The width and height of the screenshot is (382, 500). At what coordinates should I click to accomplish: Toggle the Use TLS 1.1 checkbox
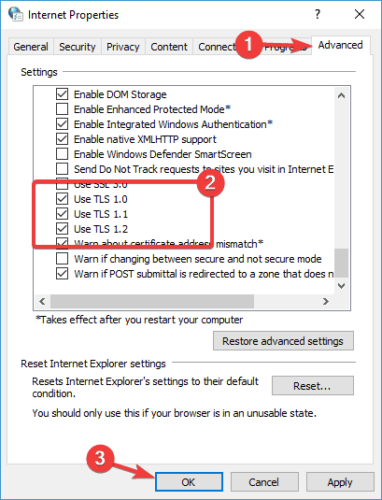[62, 214]
